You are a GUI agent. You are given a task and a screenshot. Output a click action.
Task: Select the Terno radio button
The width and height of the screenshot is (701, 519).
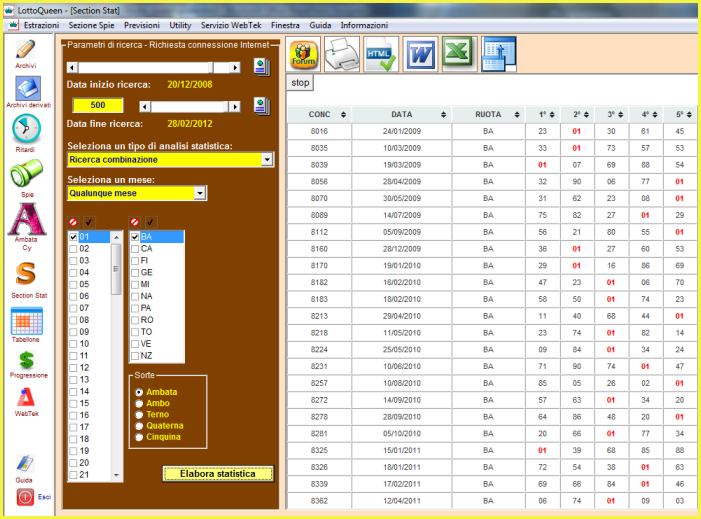pyautogui.click(x=139, y=415)
